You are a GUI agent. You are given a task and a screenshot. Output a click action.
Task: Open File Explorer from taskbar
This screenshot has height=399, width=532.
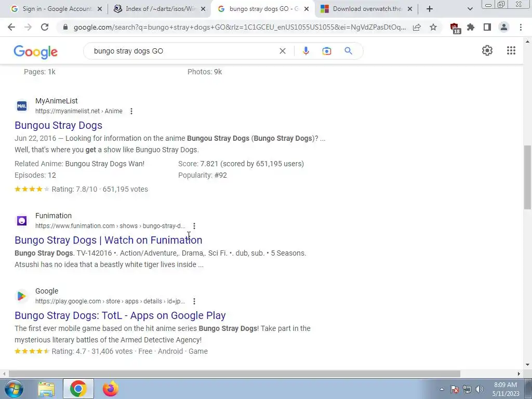[46, 389]
